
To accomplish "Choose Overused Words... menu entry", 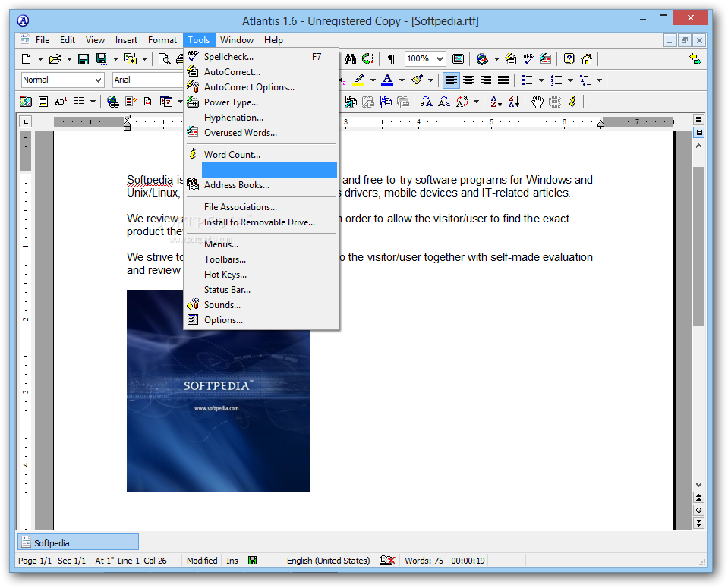I will tap(261, 132).
